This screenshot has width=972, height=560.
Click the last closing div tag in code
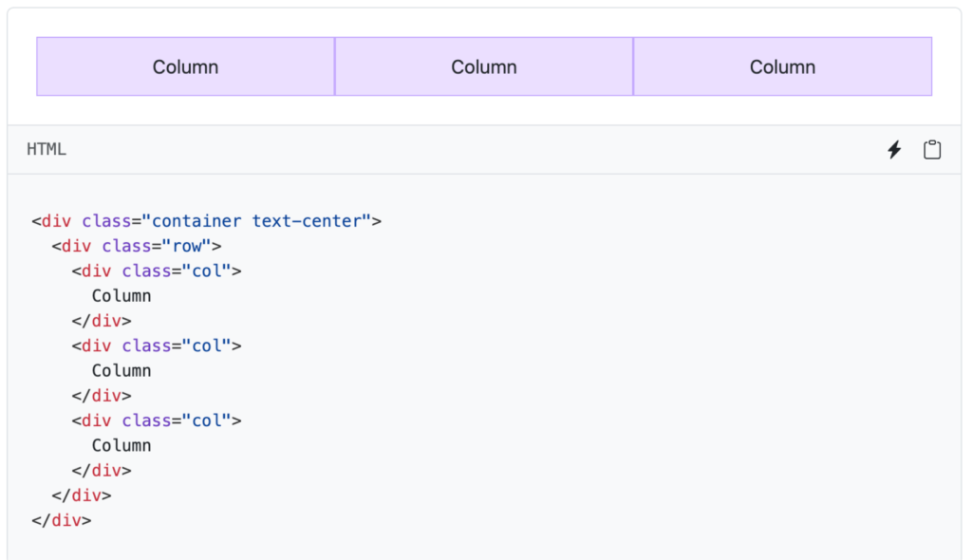click(x=62, y=520)
